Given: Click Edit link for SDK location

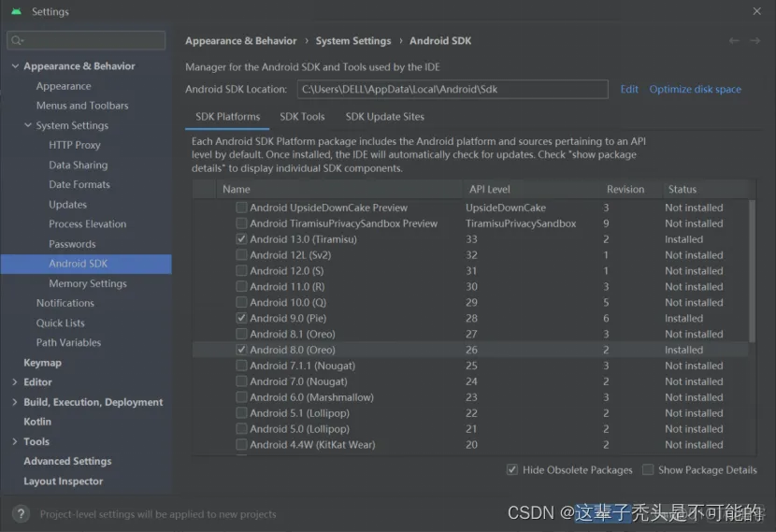Looking at the screenshot, I should [x=629, y=89].
